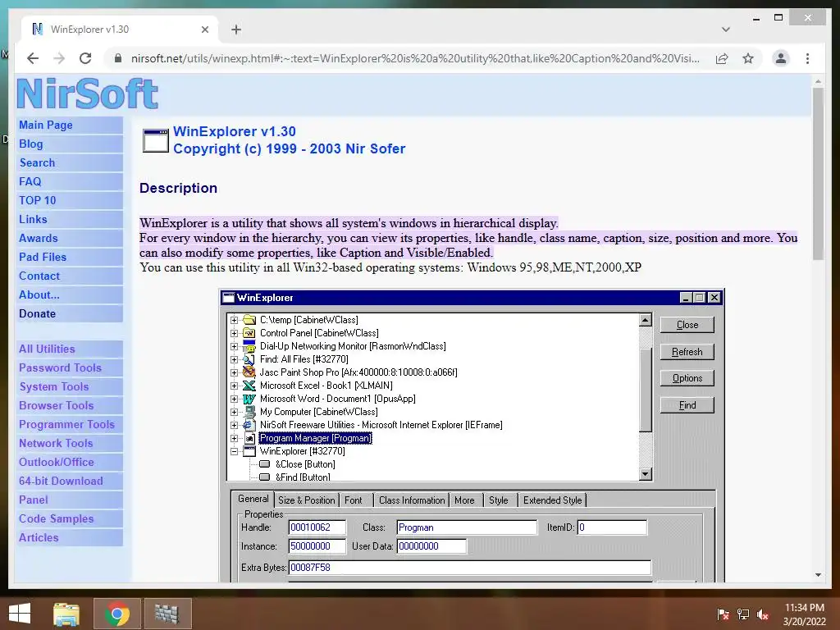Click the Microsoft Excel icon in tree
This screenshot has height=630, width=840.
click(x=249, y=386)
